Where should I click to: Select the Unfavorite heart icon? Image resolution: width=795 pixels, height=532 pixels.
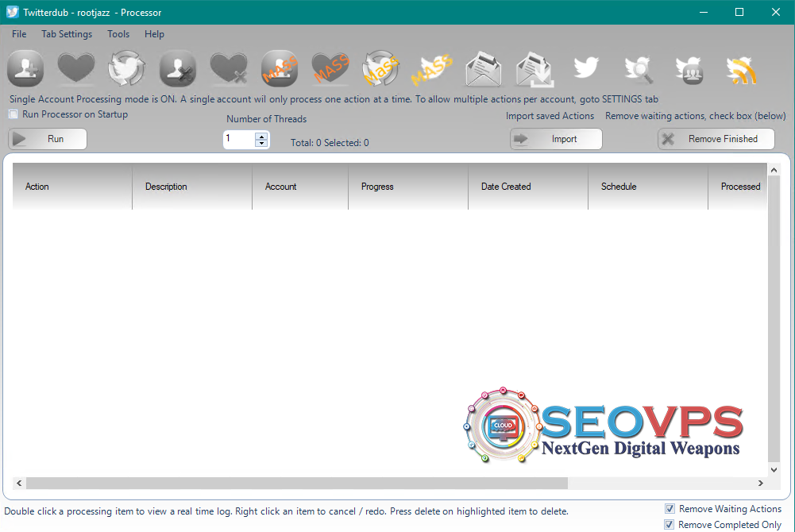(229, 68)
